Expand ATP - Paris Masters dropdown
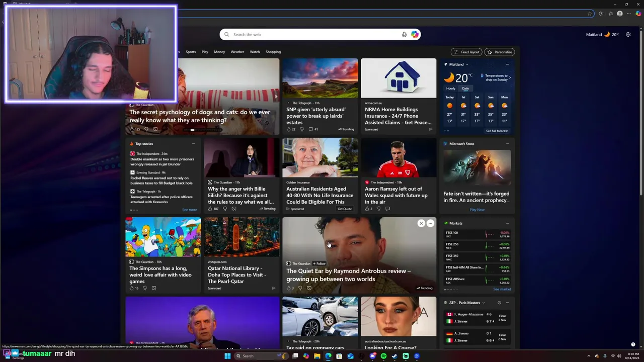This screenshot has height=362, width=644. 484,303
